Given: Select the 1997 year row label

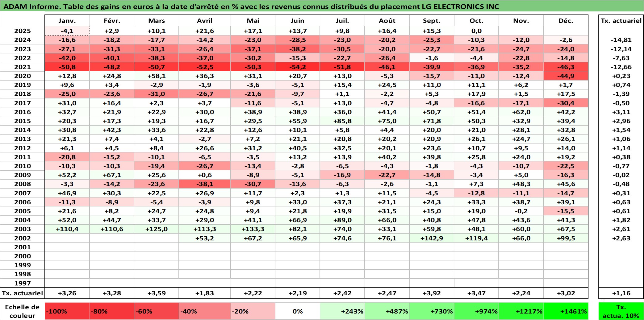Looking at the screenshot, I should click(x=23, y=283).
